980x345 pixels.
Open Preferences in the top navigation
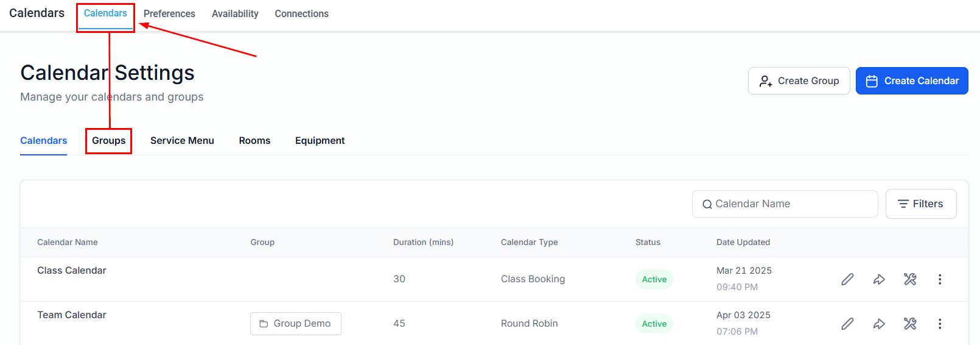pos(169,13)
